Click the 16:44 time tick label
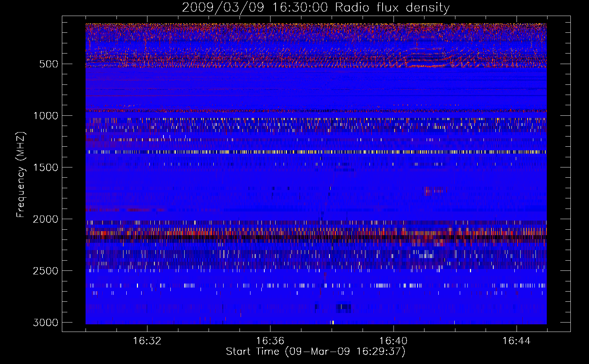The image size is (589, 364). [517, 341]
